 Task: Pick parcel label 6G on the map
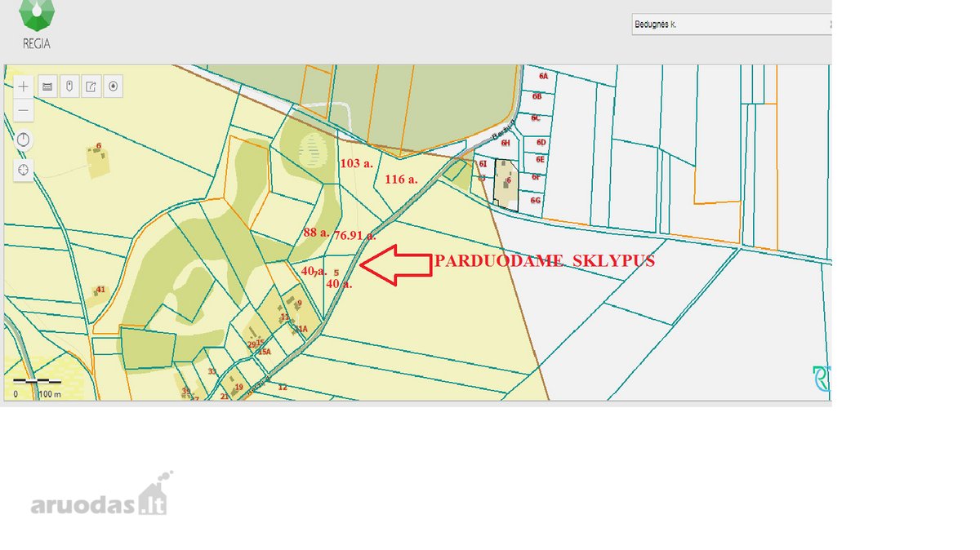[536, 200]
